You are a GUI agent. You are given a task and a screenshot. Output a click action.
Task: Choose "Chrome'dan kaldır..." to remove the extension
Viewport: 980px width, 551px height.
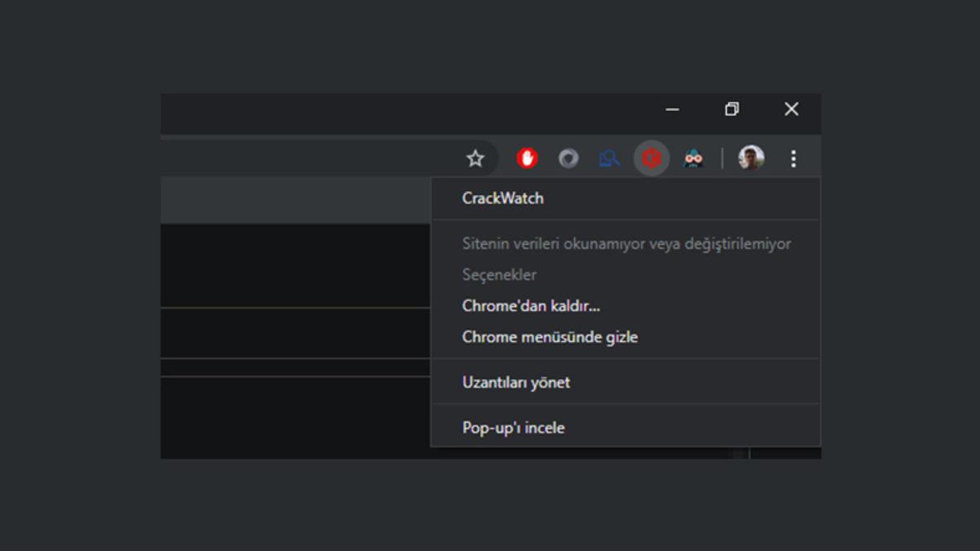click(x=531, y=306)
